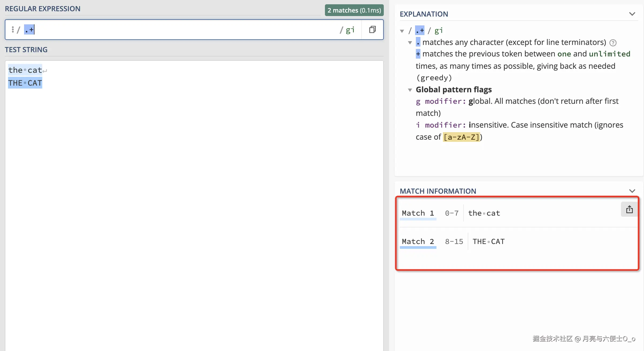Click the export matches share icon
The width and height of the screenshot is (644, 351).
tap(629, 209)
